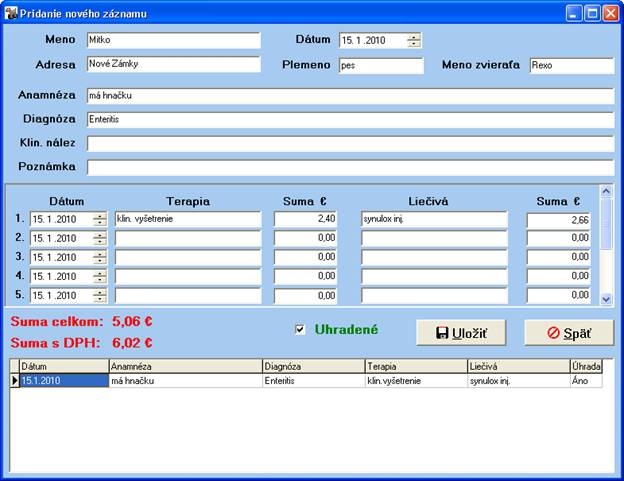Click the therapy panel scrollbar thumb
624x481 pixels.
pos(606,224)
